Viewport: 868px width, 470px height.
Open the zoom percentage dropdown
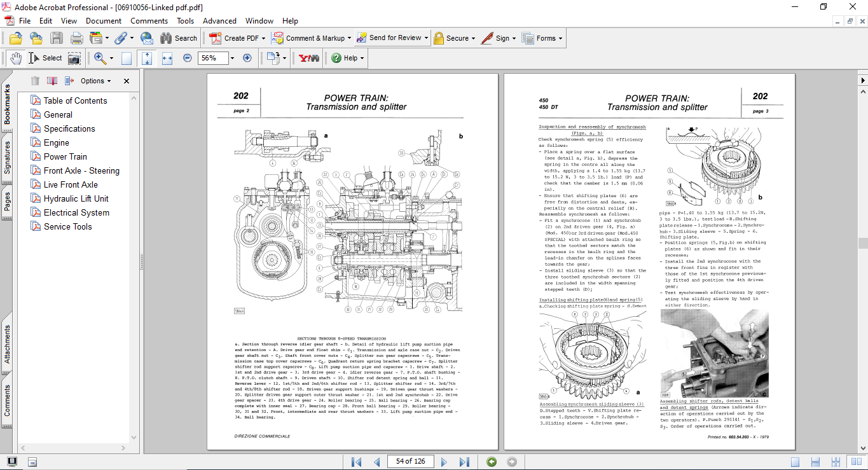(x=231, y=58)
